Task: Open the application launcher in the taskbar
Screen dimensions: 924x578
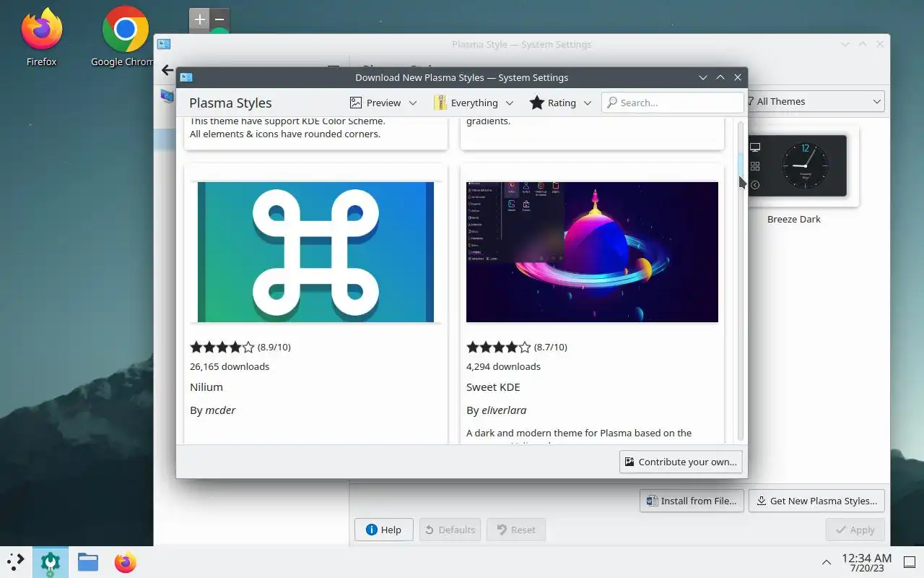Action: point(16,561)
